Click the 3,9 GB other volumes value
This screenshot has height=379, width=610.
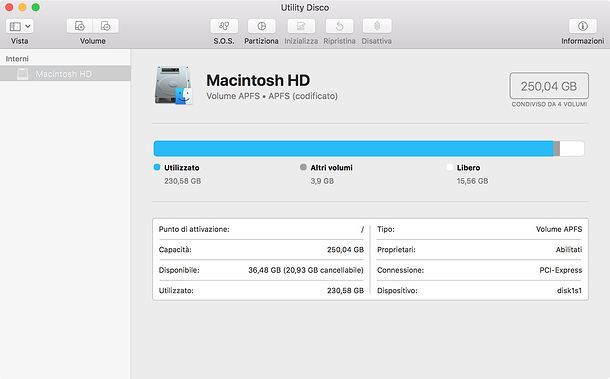(x=322, y=181)
